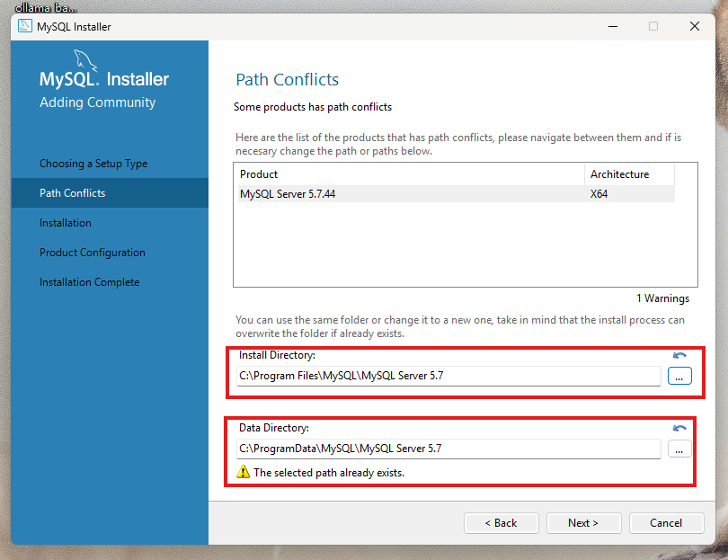The image size is (728, 560).
Task: Edit the Install Directory path field
Action: click(x=448, y=376)
